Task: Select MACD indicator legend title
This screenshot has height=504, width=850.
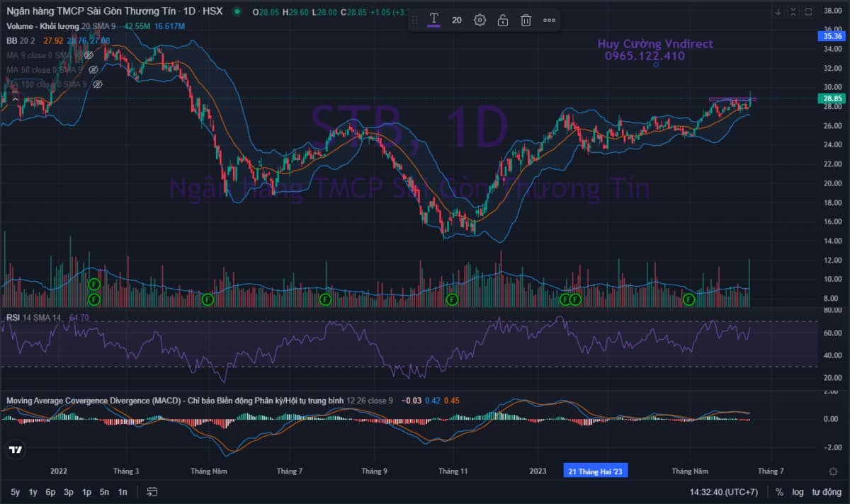Action: point(175,401)
